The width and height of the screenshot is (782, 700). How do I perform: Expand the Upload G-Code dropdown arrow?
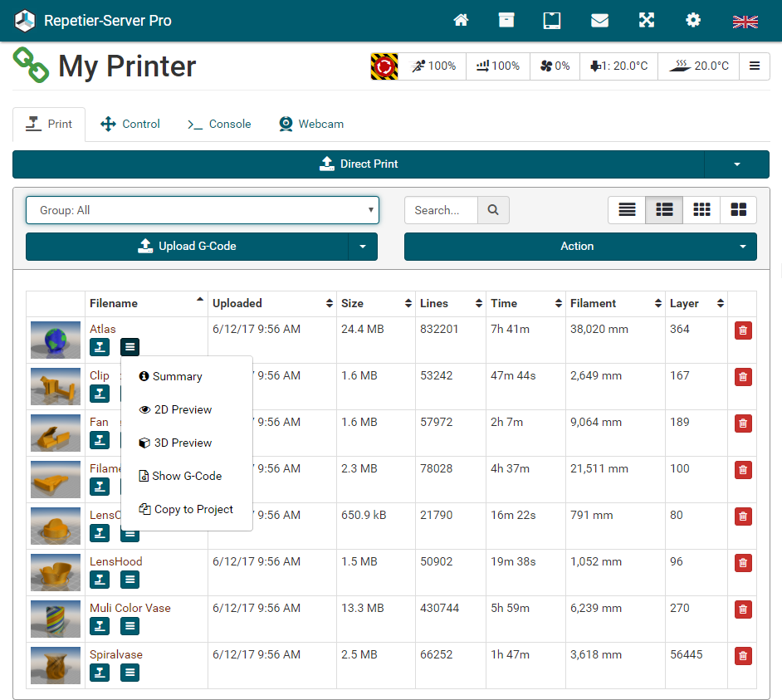(362, 247)
